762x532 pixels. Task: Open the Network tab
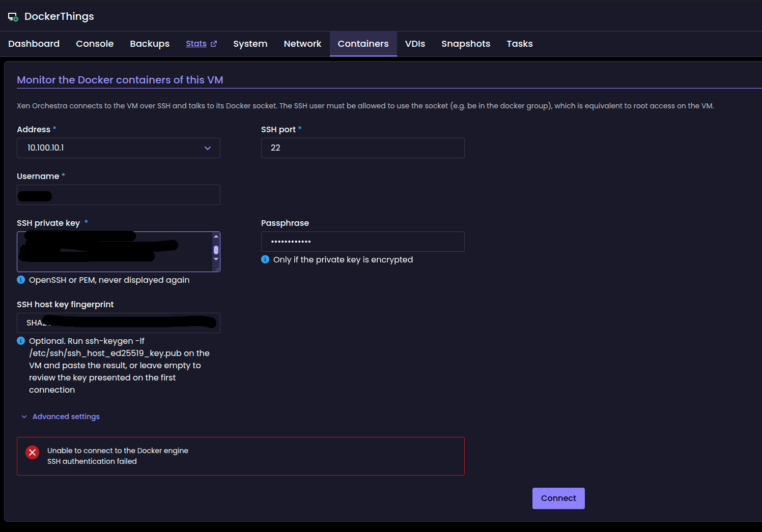point(303,44)
